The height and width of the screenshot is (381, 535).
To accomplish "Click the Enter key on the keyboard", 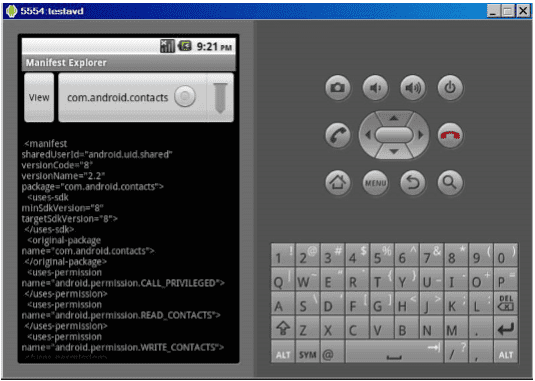I will click(506, 328).
